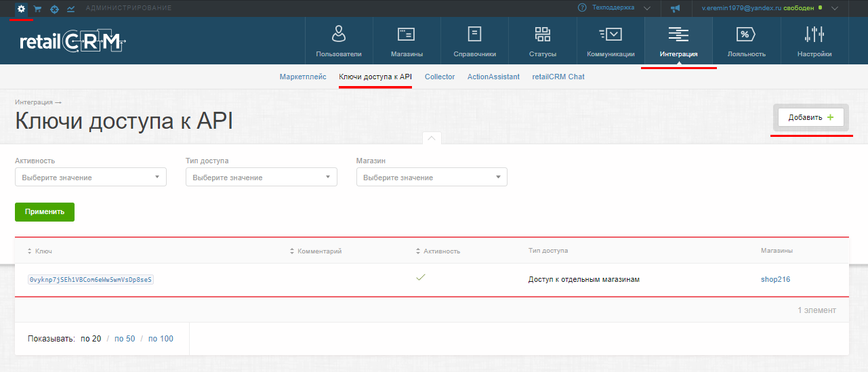Switch to the Маркетплейс tab
The width and height of the screenshot is (868, 372).
(303, 77)
